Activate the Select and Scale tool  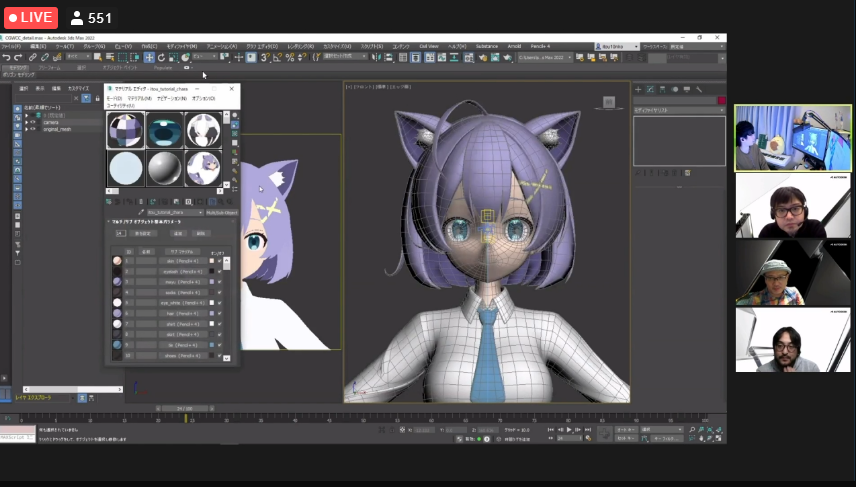click(173, 57)
